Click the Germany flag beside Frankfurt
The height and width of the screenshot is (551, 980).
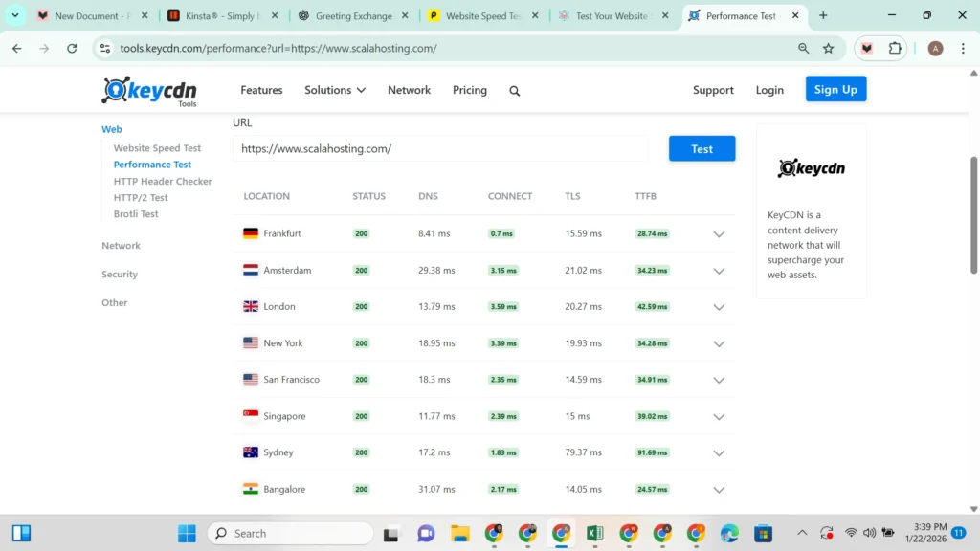250,232
